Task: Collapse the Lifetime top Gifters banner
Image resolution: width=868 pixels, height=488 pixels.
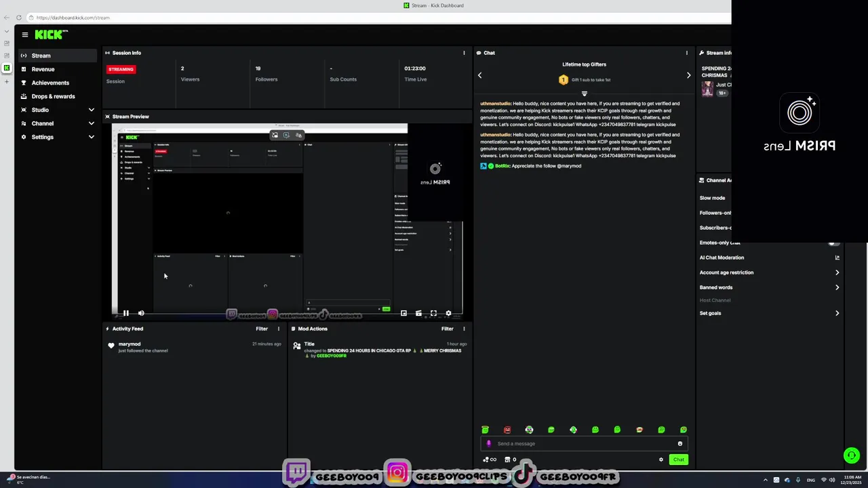Action: [584, 94]
